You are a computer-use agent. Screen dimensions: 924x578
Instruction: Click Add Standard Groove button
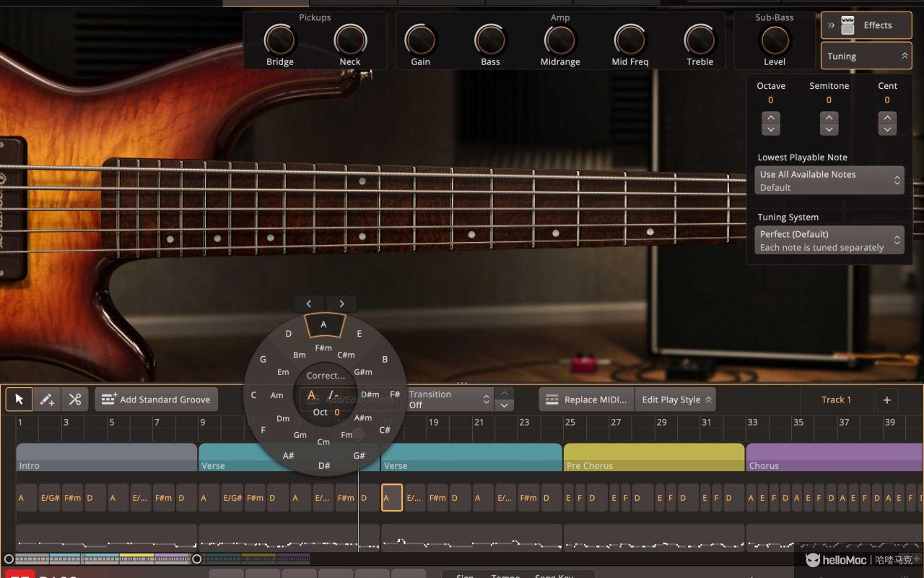(156, 400)
